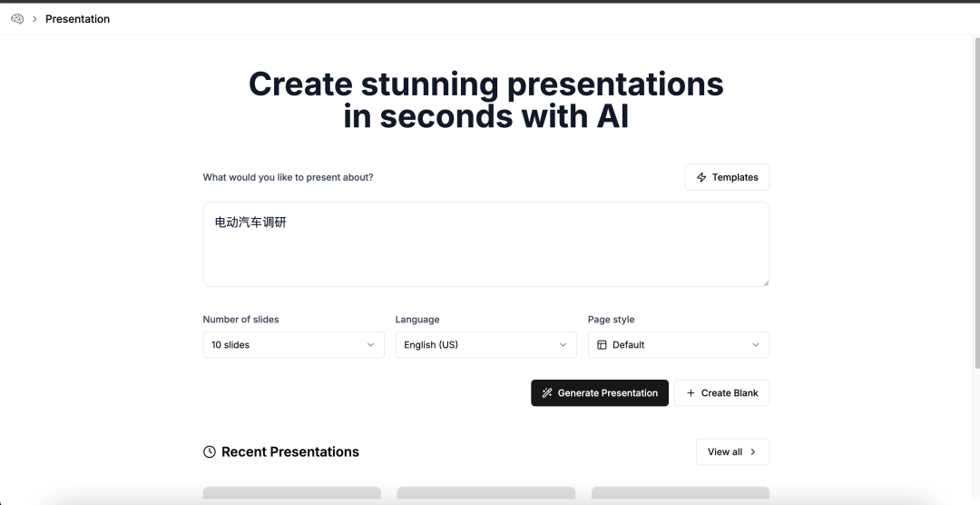Click the lightning bolt Templates icon
This screenshot has width=980, height=505.
click(701, 177)
